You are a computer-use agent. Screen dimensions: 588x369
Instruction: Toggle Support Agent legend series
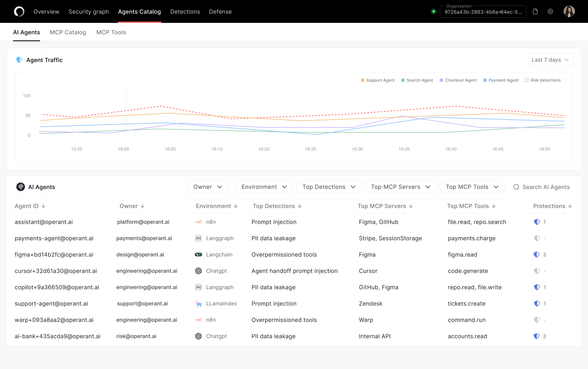(x=378, y=80)
